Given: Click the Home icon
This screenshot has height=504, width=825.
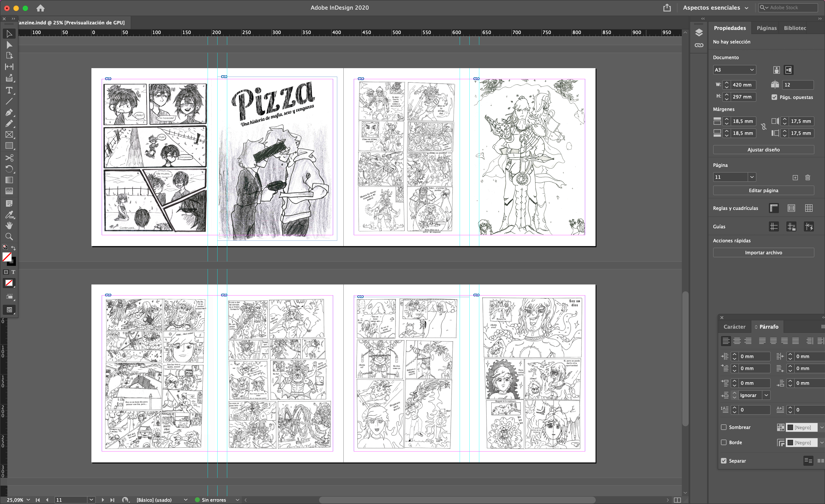Looking at the screenshot, I should coord(41,8).
